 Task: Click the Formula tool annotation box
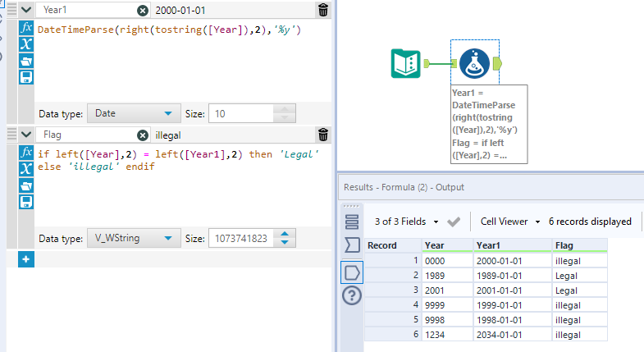click(x=489, y=124)
